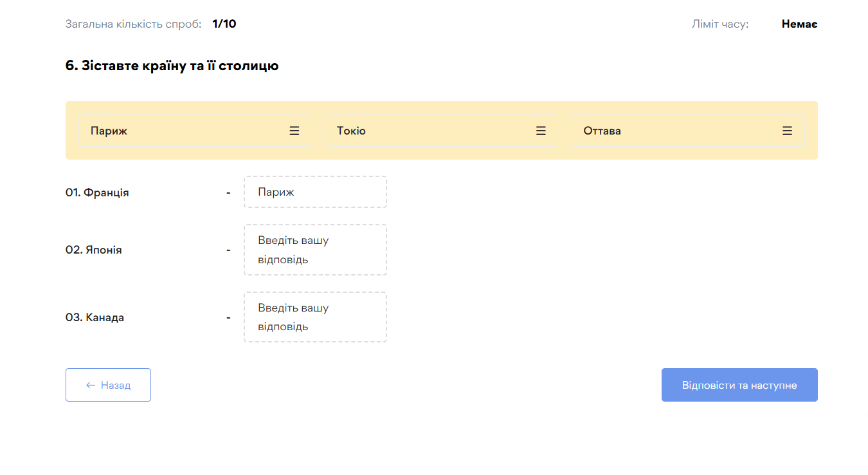Click the Загальна кількість спроб label
868x475 pixels.
[133, 24]
